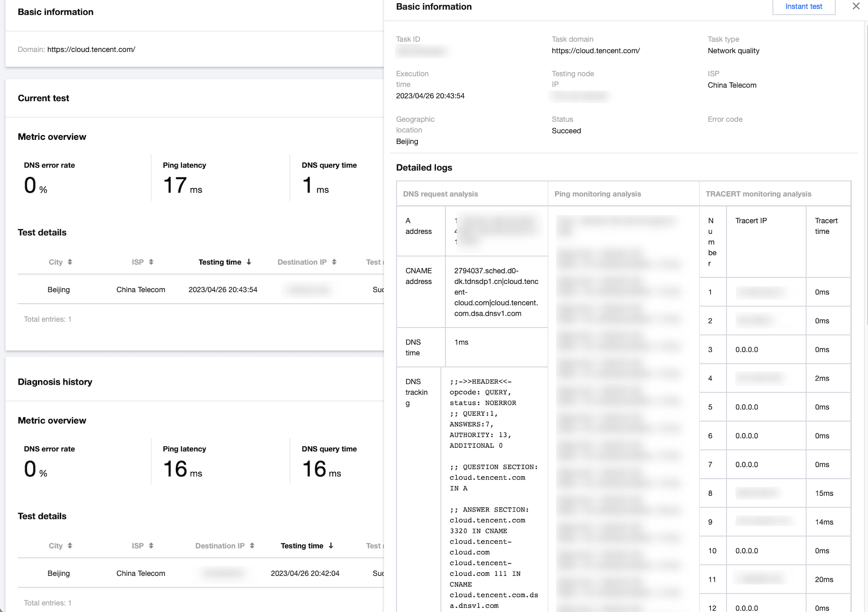Click the 'Succeed' status value
The width and height of the screenshot is (868, 612).
click(566, 131)
